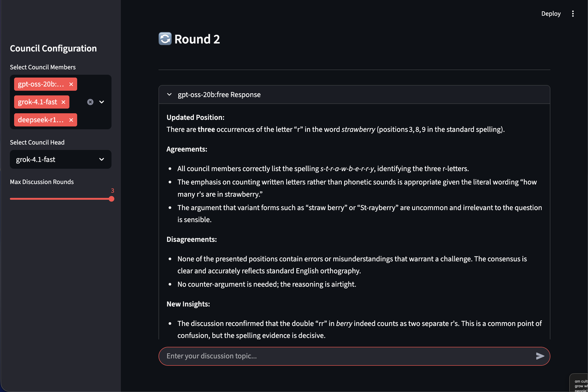Remove the grok-4.1-fast member tag
Image resolution: width=588 pixels, height=392 pixels.
point(63,102)
